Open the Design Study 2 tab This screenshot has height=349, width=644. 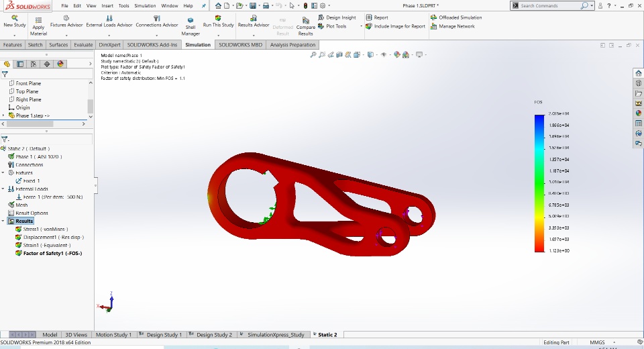click(x=211, y=335)
